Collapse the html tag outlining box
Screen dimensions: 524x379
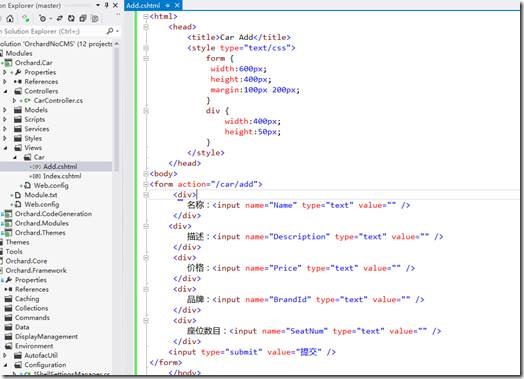tap(146, 16)
